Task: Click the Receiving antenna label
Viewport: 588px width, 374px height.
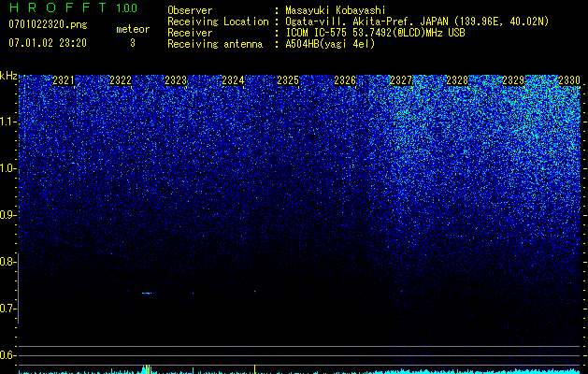Action: tap(215, 44)
